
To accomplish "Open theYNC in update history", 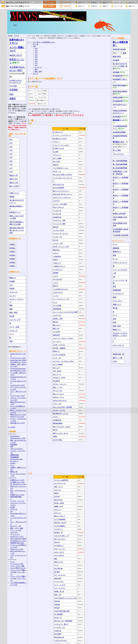I will tap(13, 463).
